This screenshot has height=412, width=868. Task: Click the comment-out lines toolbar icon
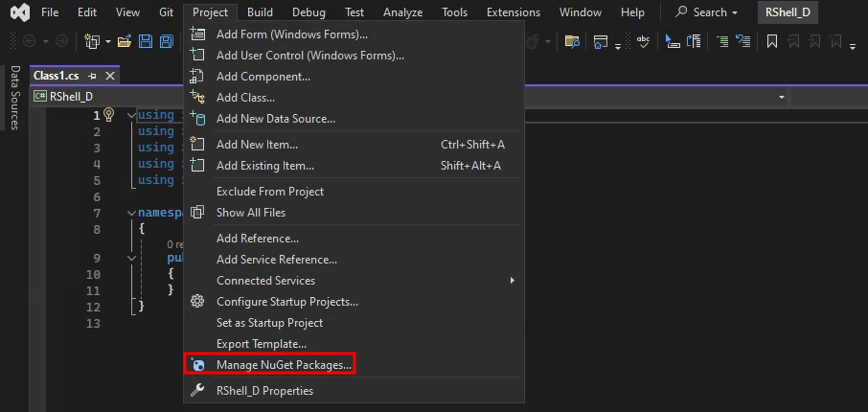coord(720,41)
